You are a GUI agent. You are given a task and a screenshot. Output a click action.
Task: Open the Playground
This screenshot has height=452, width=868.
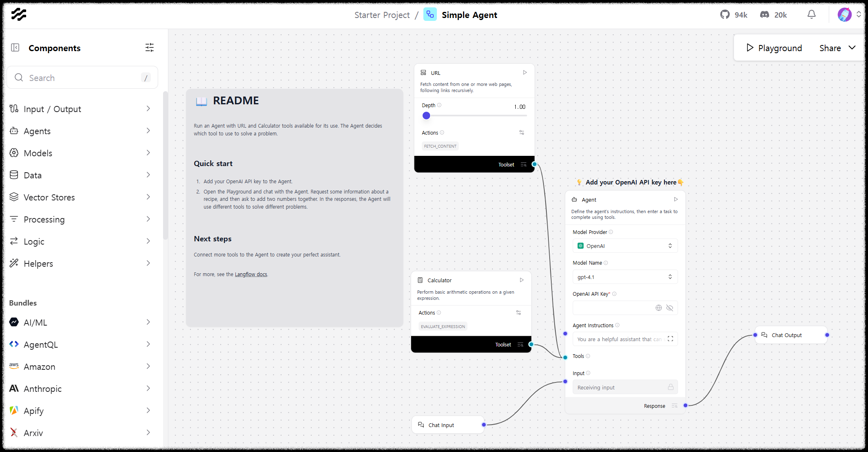[x=774, y=48]
